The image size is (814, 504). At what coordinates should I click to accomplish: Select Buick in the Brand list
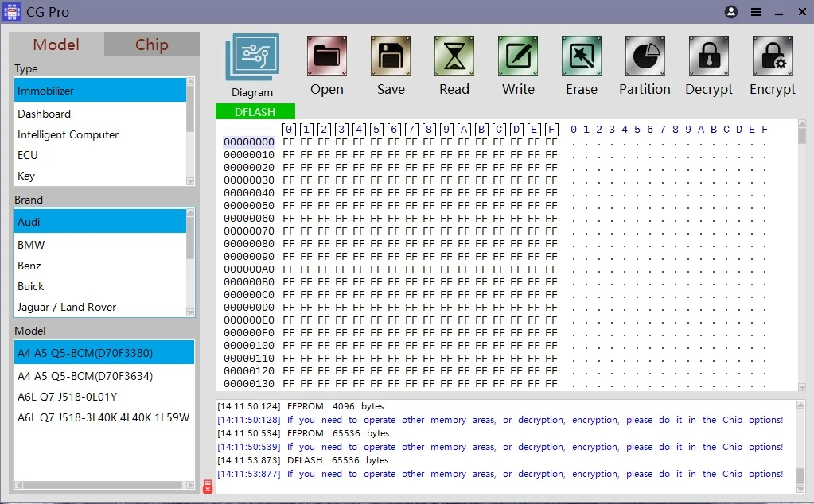point(99,286)
